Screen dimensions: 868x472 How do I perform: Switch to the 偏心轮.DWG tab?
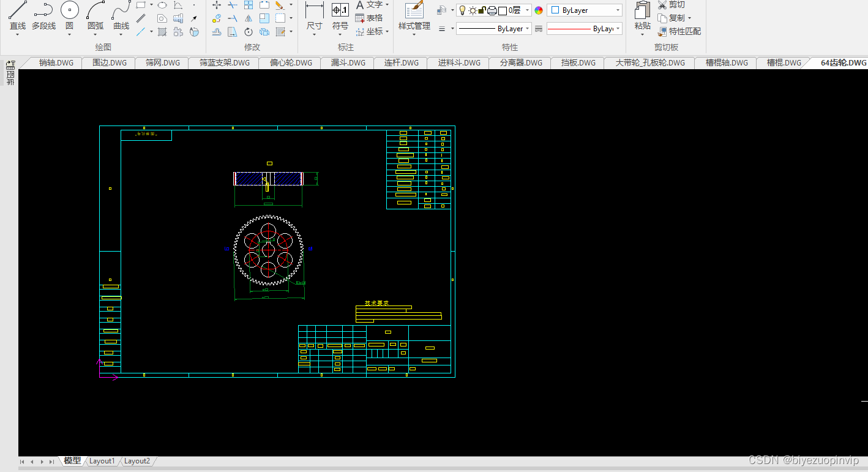(291, 63)
